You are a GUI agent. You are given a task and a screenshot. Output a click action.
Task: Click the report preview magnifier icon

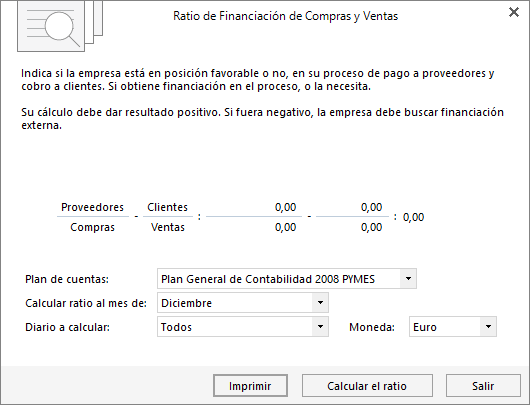[60, 26]
